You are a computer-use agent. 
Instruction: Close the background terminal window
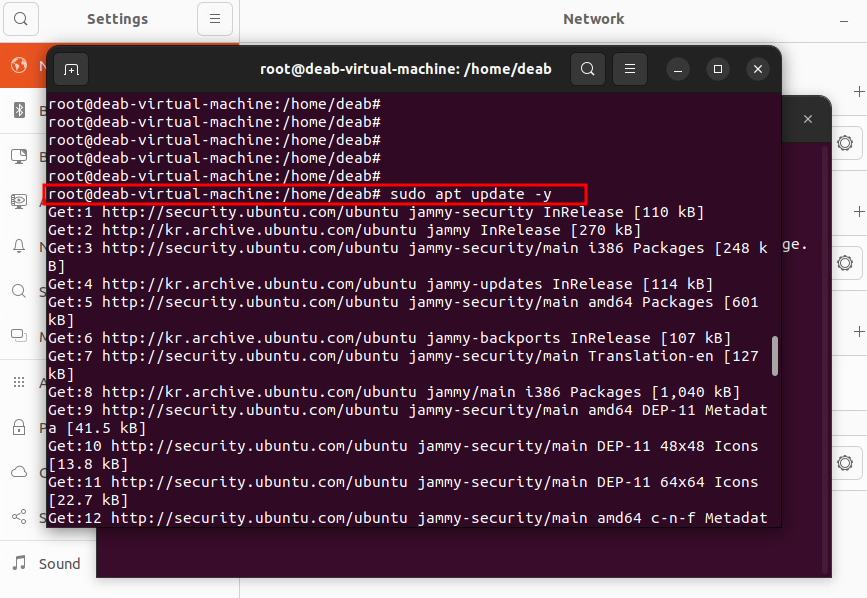tap(808, 119)
